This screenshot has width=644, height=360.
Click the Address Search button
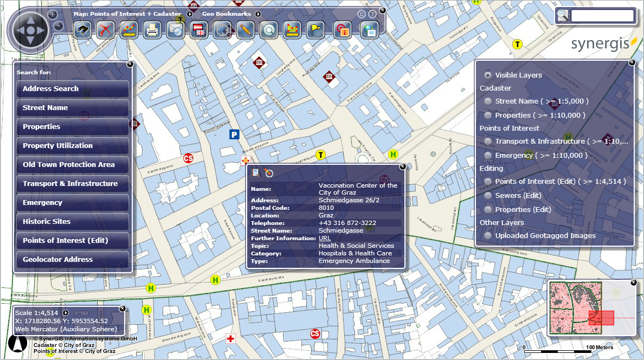coord(72,88)
